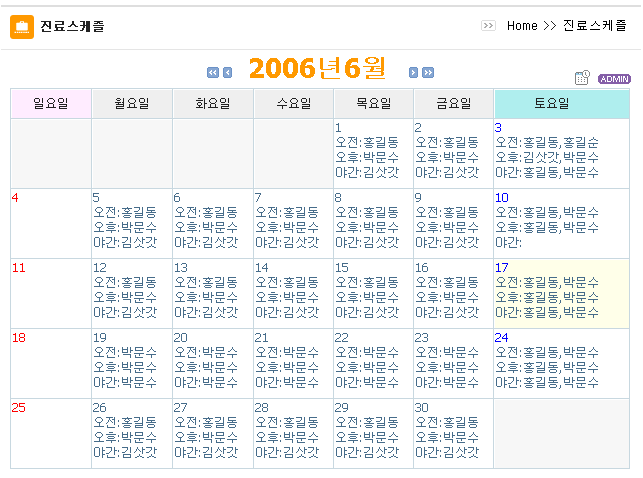
Task: Select the 일요일 column header
Action: tap(51, 103)
